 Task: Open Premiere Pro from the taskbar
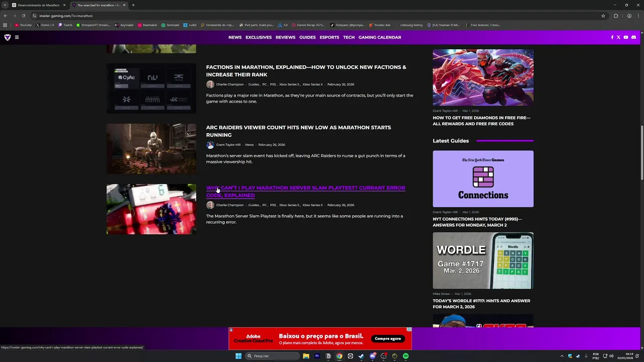[x=317, y=356]
